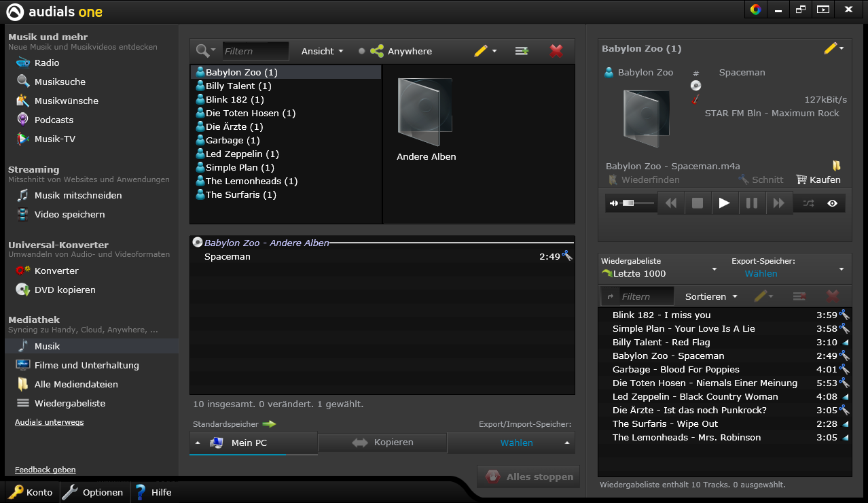The width and height of the screenshot is (868, 503).
Task: Open the Export/Import Wählen dropdown
Action: [x=511, y=443]
